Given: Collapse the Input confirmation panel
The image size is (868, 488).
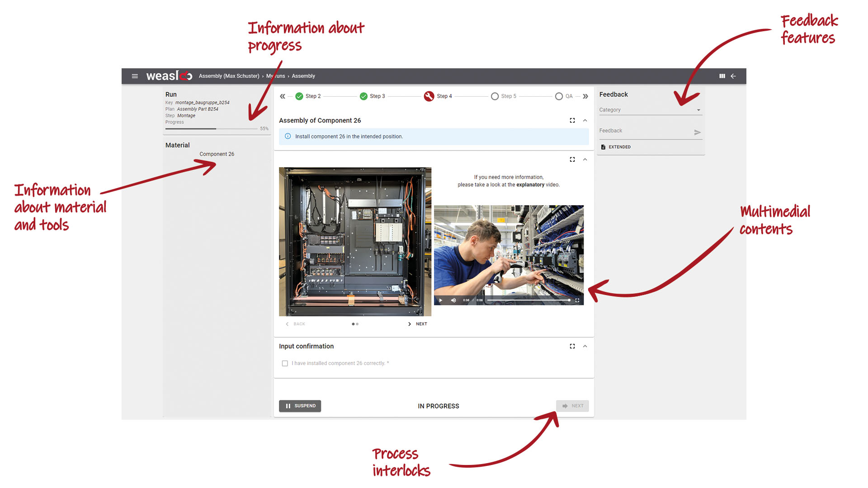Looking at the screenshot, I should point(585,346).
